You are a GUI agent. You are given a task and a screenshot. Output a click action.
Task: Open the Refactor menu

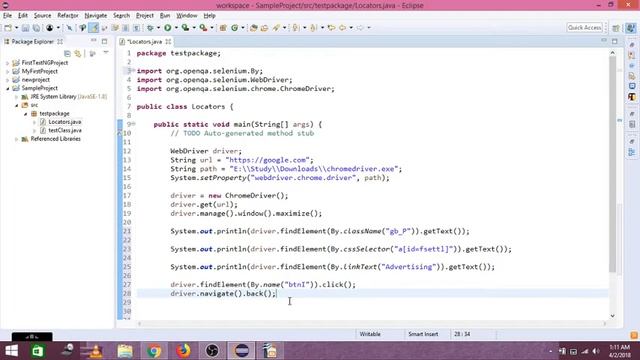point(68,16)
